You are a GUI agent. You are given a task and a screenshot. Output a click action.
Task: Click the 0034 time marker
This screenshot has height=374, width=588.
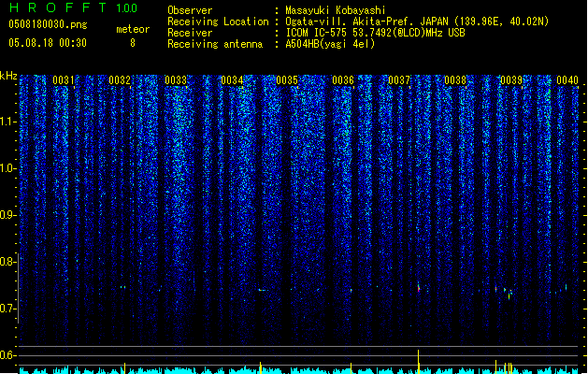tap(232, 80)
